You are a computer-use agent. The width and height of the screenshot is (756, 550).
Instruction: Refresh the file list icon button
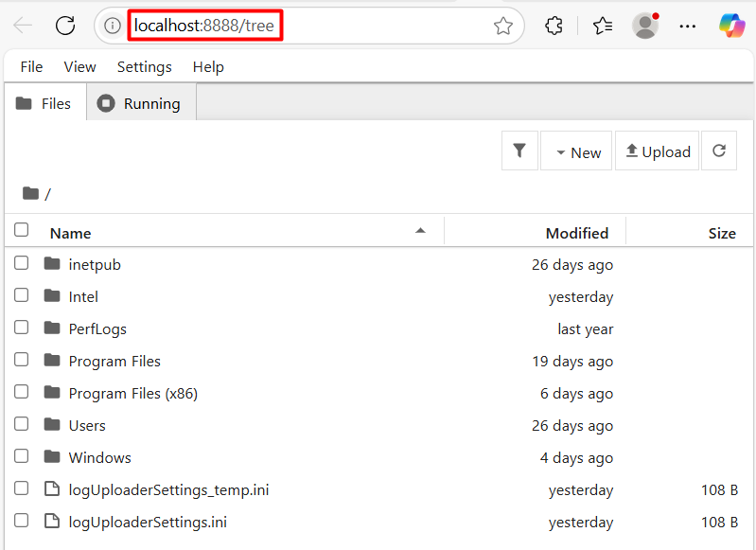click(719, 151)
